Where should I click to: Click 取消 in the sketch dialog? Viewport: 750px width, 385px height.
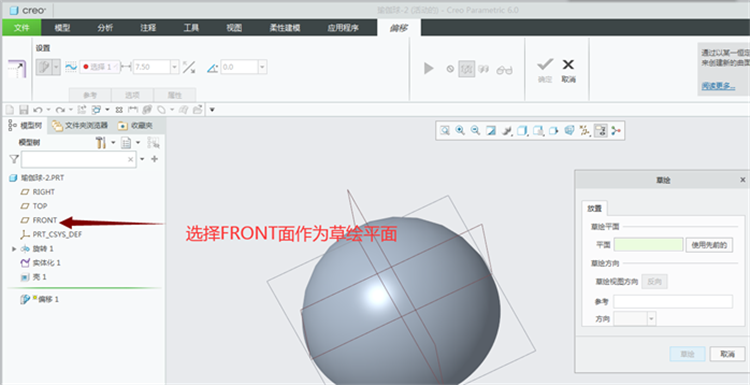727,354
